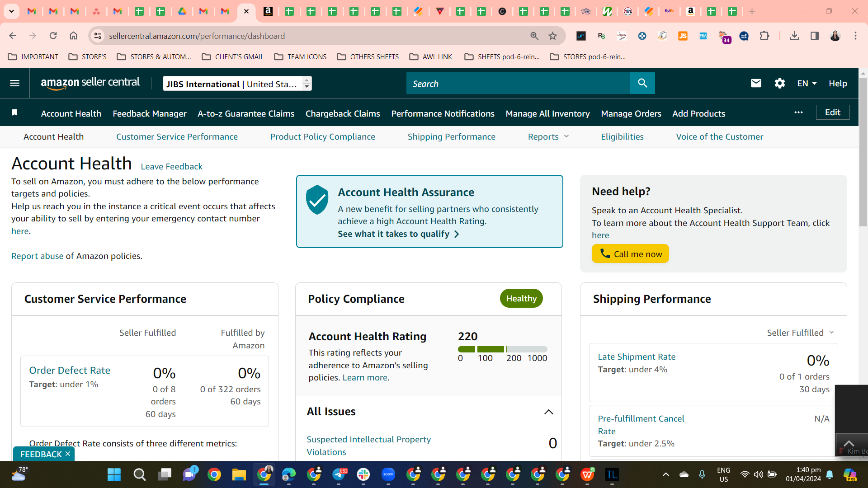The height and width of the screenshot is (488, 868).
Task: Click the scroll-to-top chevron button
Action: (x=849, y=443)
